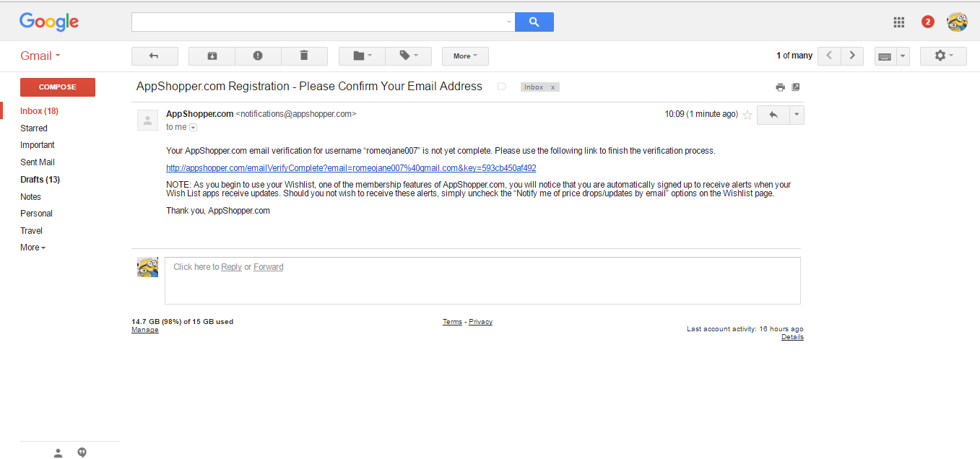
Task: Follow the appshopper.com email verification link
Action: click(351, 168)
